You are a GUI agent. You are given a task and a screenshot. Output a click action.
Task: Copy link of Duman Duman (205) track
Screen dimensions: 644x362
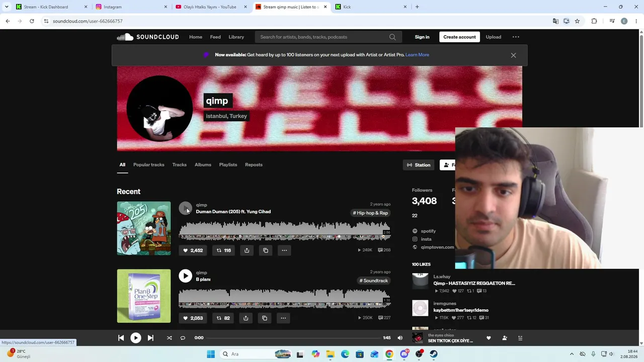pyautogui.click(x=266, y=250)
